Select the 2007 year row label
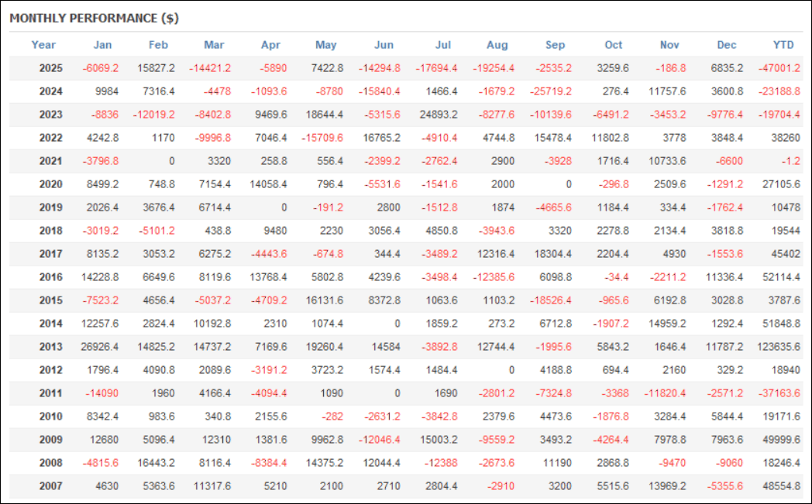Screen dimensions: 812x504 coord(51,486)
